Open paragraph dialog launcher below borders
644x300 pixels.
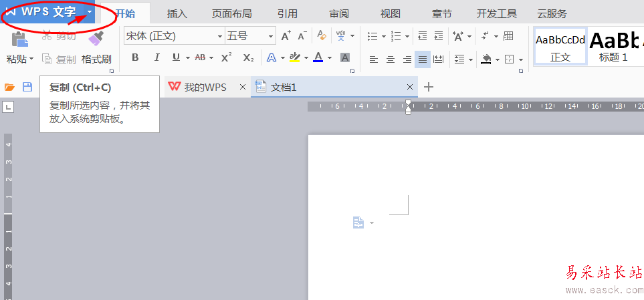521,71
